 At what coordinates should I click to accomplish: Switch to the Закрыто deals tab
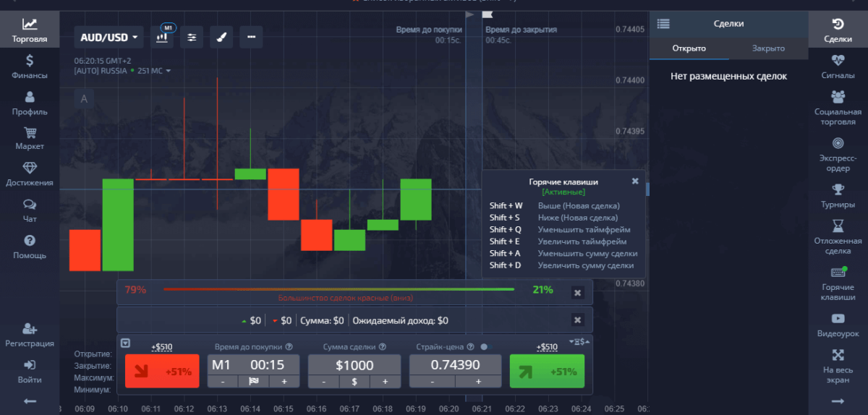click(768, 48)
